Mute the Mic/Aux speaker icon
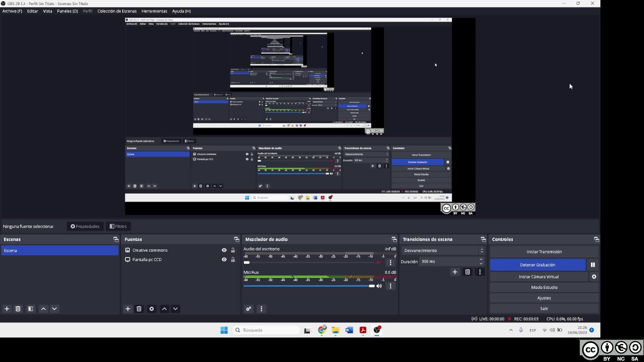Image resolution: width=644 pixels, height=362 pixels. [x=379, y=286]
